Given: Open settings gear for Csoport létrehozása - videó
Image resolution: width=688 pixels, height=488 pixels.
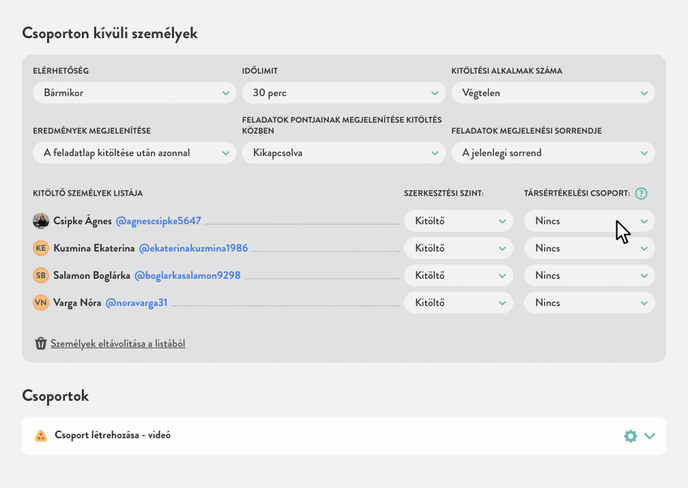Looking at the screenshot, I should 630,436.
